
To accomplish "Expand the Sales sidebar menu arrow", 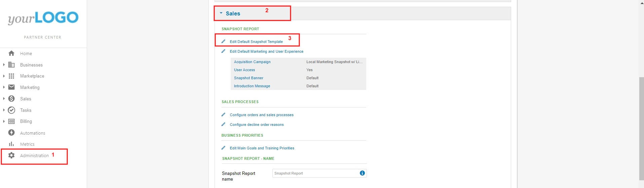I will point(4,99).
